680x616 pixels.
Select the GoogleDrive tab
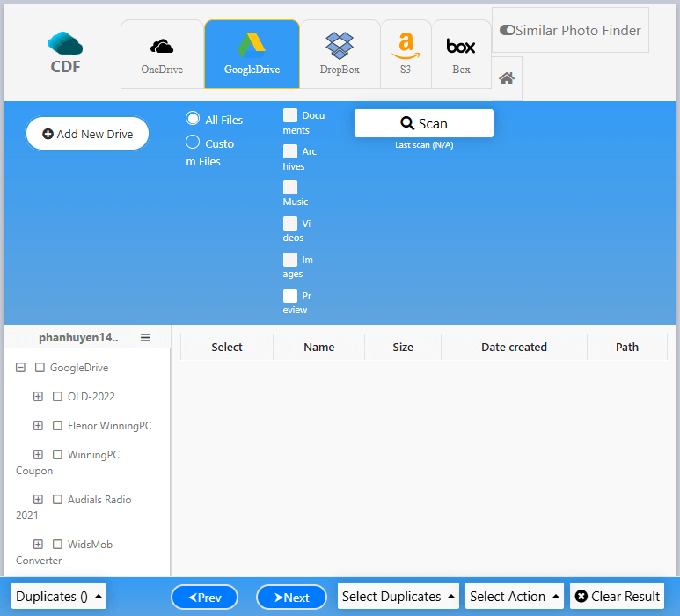[252, 55]
